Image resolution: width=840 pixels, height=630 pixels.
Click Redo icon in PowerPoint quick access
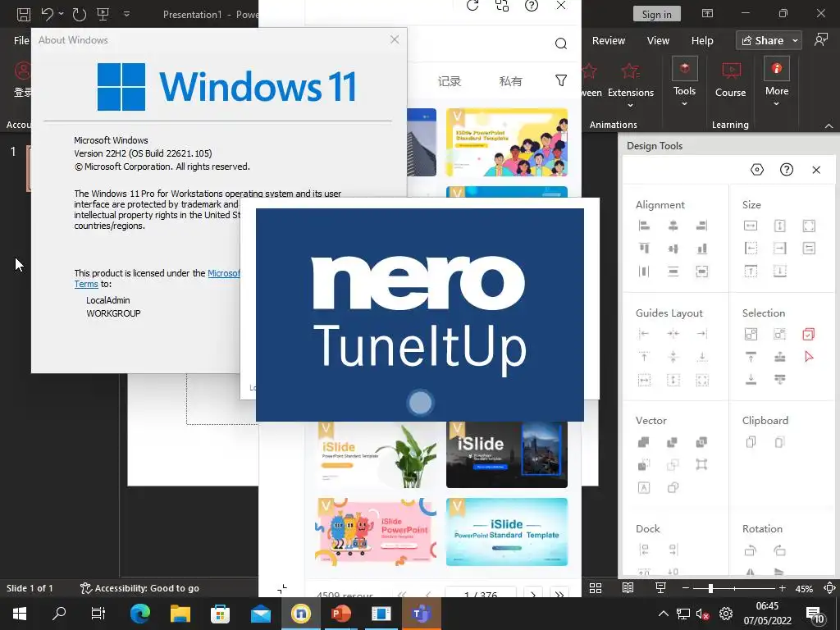click(x=80, y=14)
